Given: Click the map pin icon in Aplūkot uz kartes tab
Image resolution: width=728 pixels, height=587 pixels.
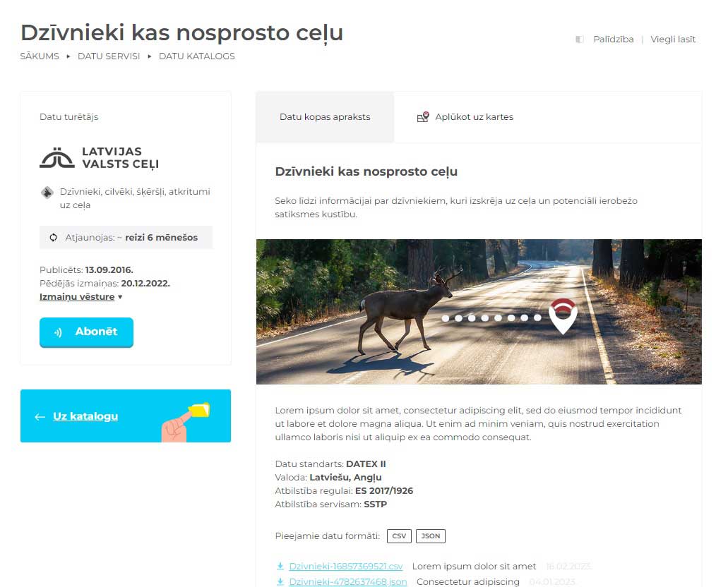Looking at the screenshot, I should click(x=423, y=117).
